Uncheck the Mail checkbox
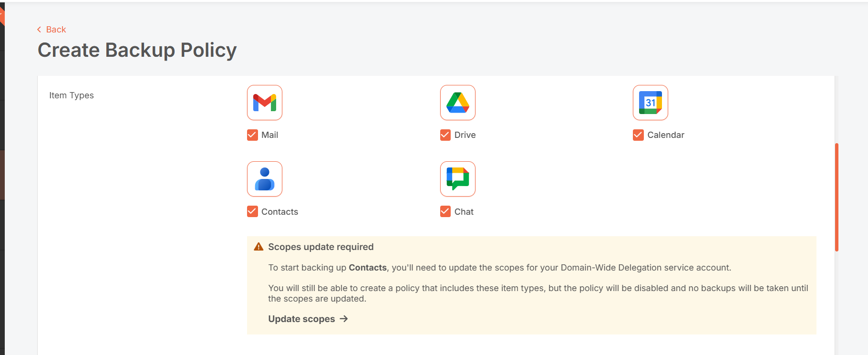The width and height of the screenshot is (868, 355). click(x=252, y=135)
